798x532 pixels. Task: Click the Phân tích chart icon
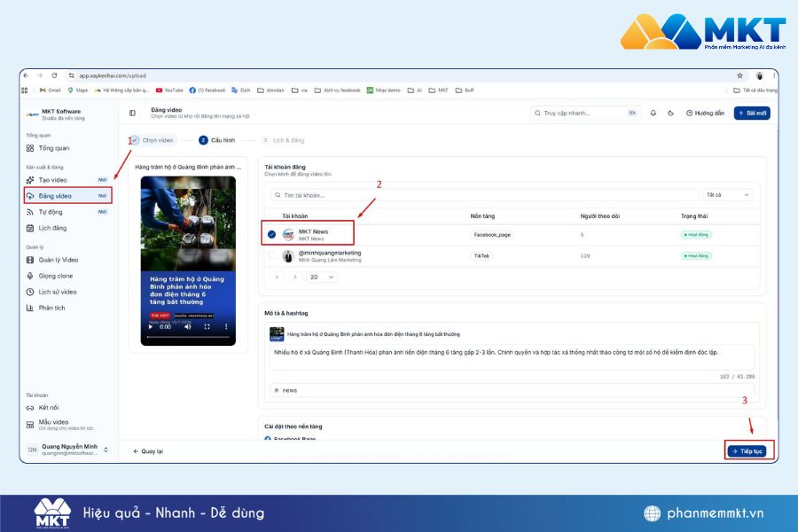tap(30, 308)
